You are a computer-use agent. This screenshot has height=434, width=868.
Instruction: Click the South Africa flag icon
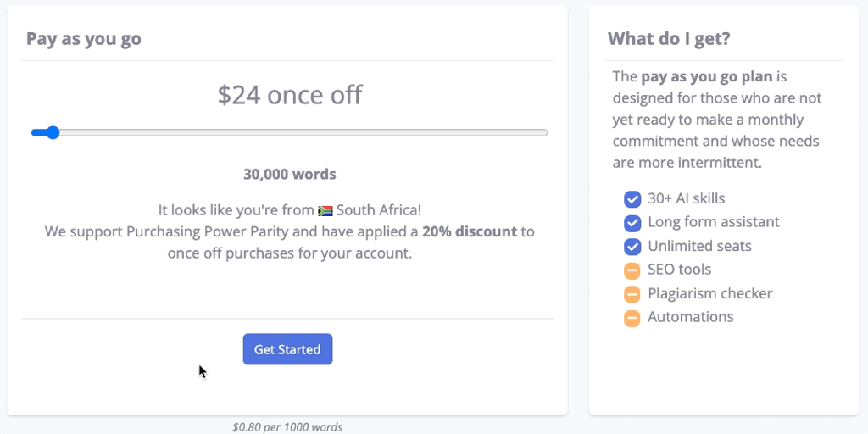325,210
